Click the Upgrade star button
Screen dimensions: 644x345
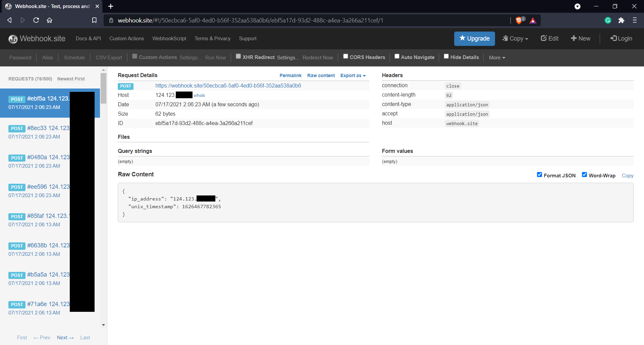pos(474,39)
